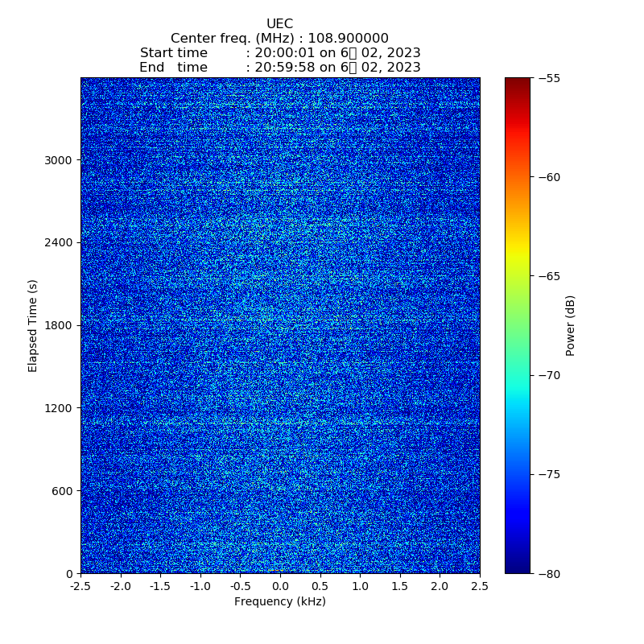The image size is (644, 644).
Task: Click the spectrogram at 2.0 kHz, 3000 s
Action: [440, 159]
